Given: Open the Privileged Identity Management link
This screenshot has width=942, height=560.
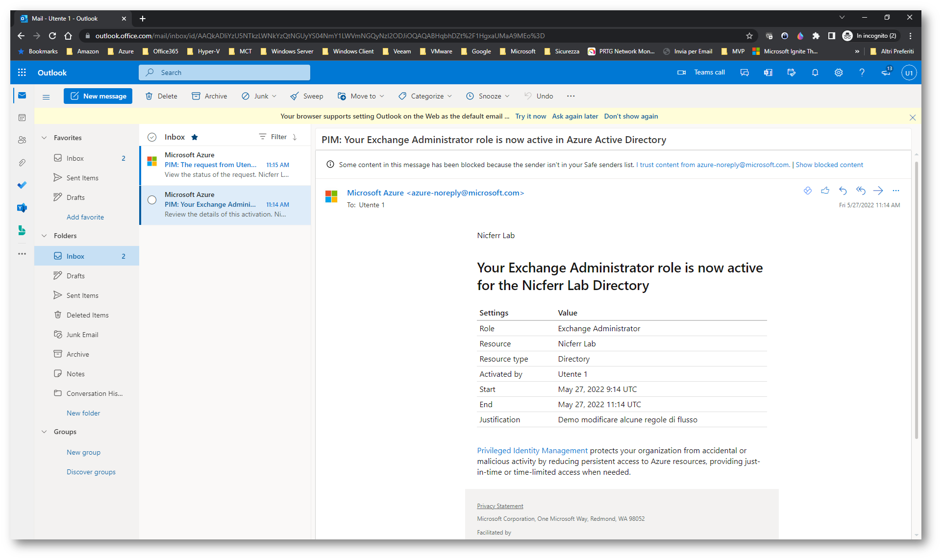Looking at the screenshot, I should pos(532,450).
